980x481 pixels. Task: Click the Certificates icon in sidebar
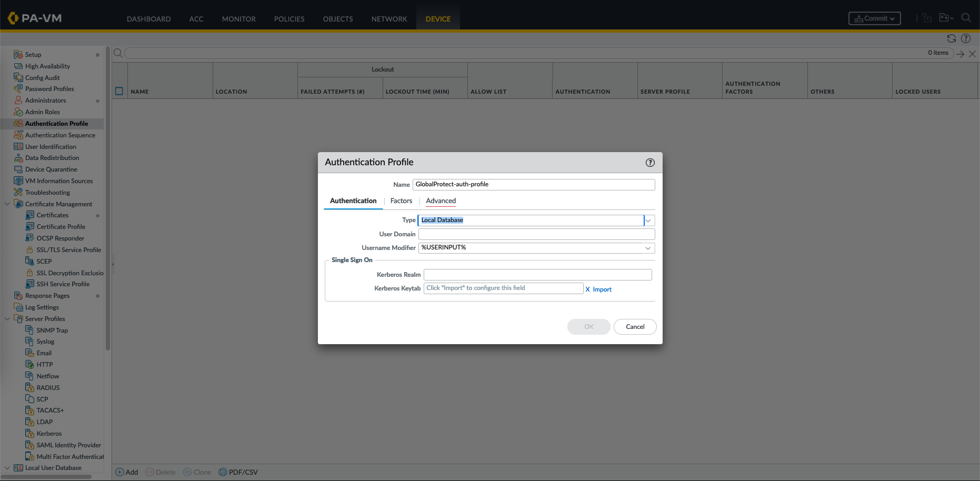coord(30,215)
